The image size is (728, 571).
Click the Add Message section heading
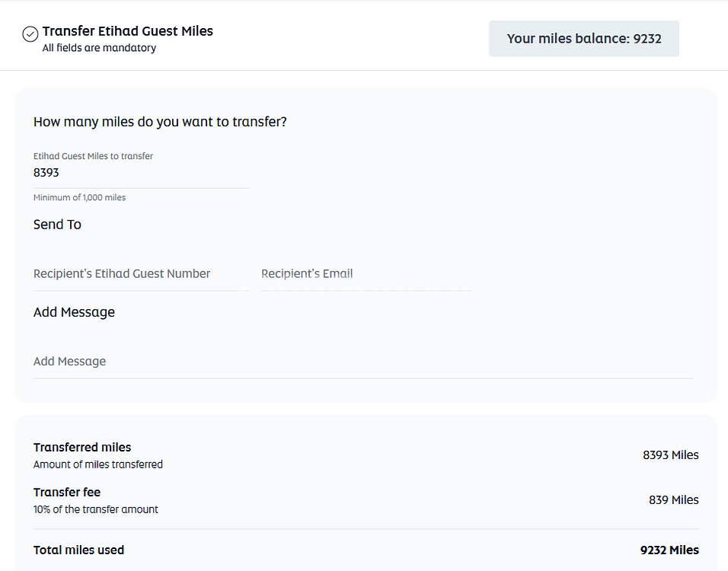click(x=74, y=312)
